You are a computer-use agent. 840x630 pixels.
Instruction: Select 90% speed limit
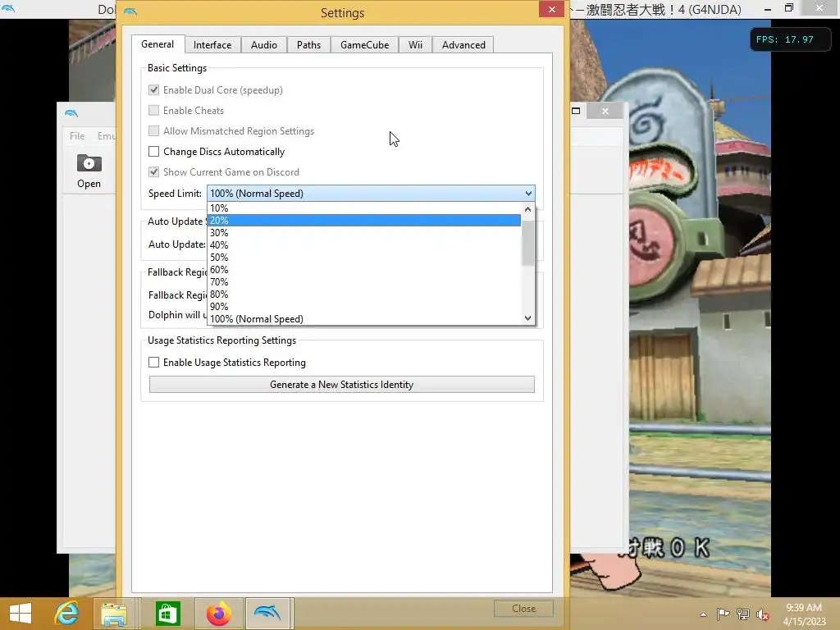tap(363, 307)
